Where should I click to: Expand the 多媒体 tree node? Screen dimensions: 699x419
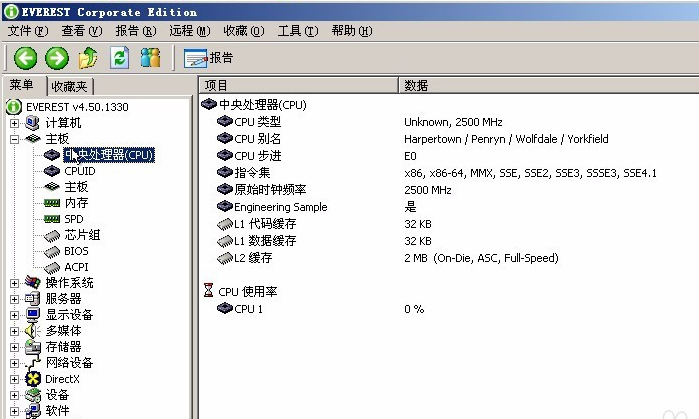(14, 331)
